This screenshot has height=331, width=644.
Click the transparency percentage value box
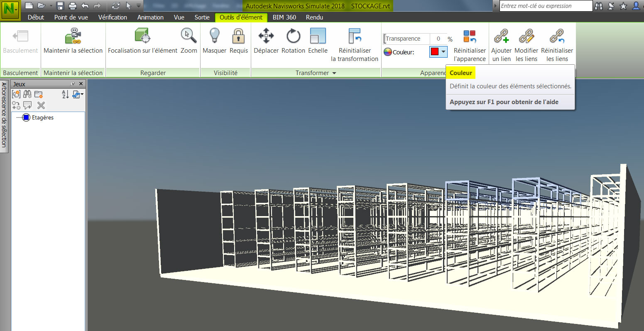pyautogui.click(x=438, y=39)
